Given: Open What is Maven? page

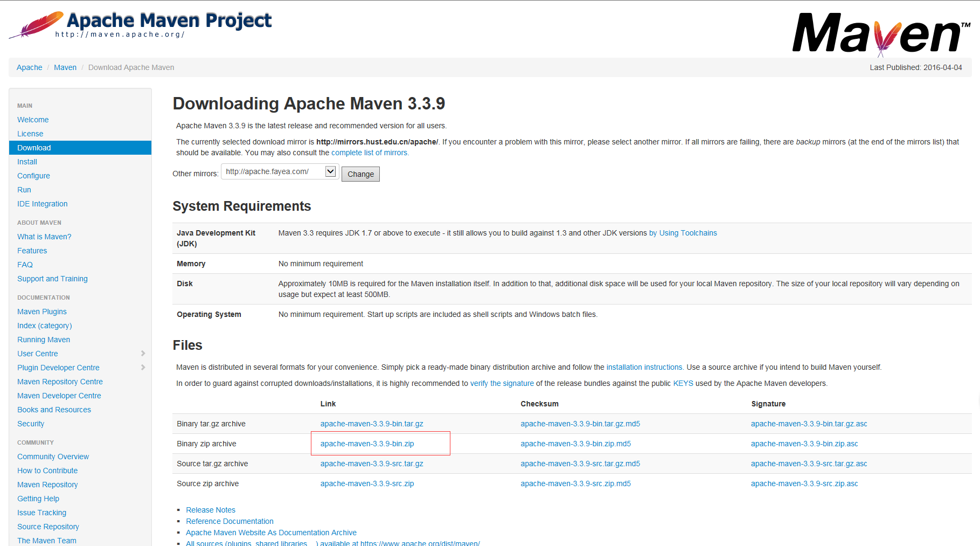Looking at the screenshot, I should (44, 237).
